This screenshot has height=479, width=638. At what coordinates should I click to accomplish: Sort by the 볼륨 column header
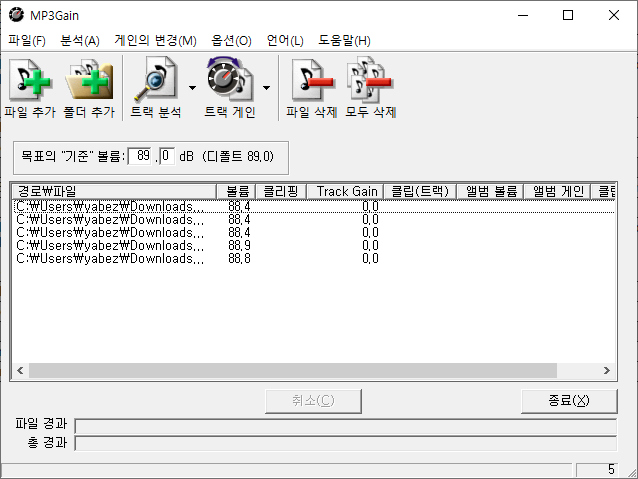click(x=236, y=191)
